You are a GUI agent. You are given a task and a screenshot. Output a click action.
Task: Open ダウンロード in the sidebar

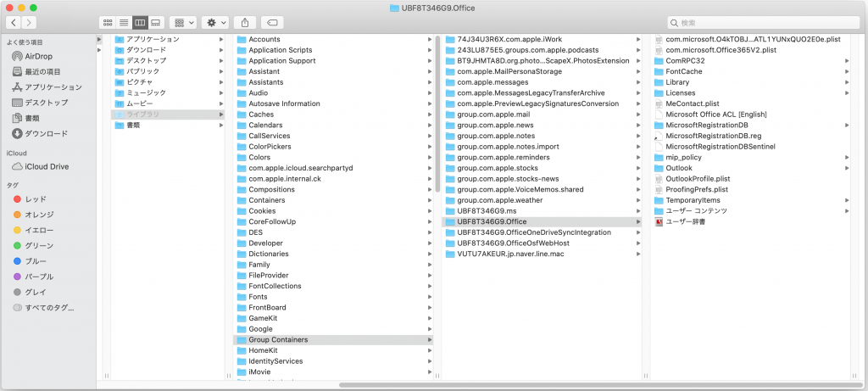point(40,133)
